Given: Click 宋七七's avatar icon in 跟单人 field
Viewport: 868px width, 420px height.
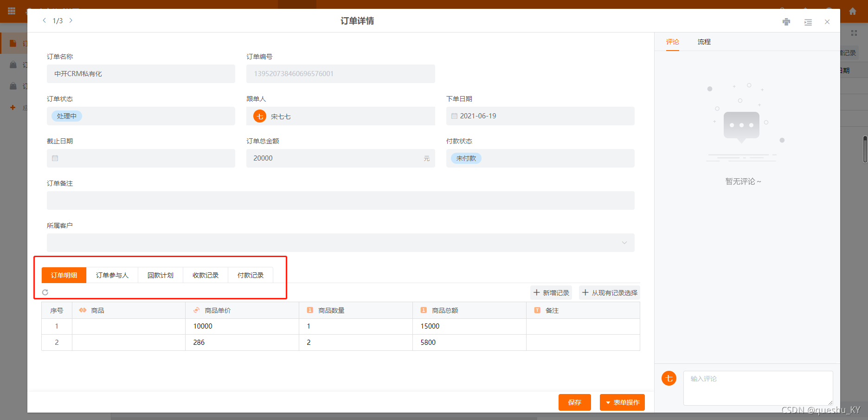Looking at the screenshot, I should pyautogui.click(x=260, y=116).
